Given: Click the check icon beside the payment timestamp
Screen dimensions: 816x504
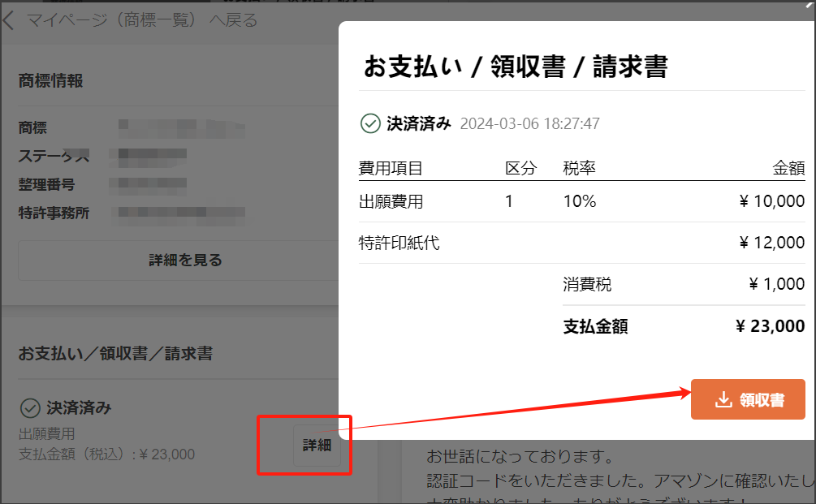Looking at the screenshot, I should click(370, 123).
